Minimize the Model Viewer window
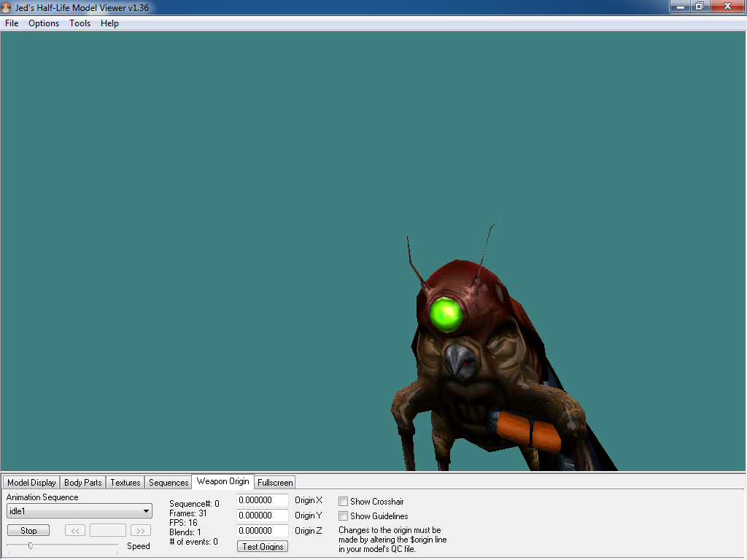The height and width of the screenshot is (560, 747). [x=681, y=7]
